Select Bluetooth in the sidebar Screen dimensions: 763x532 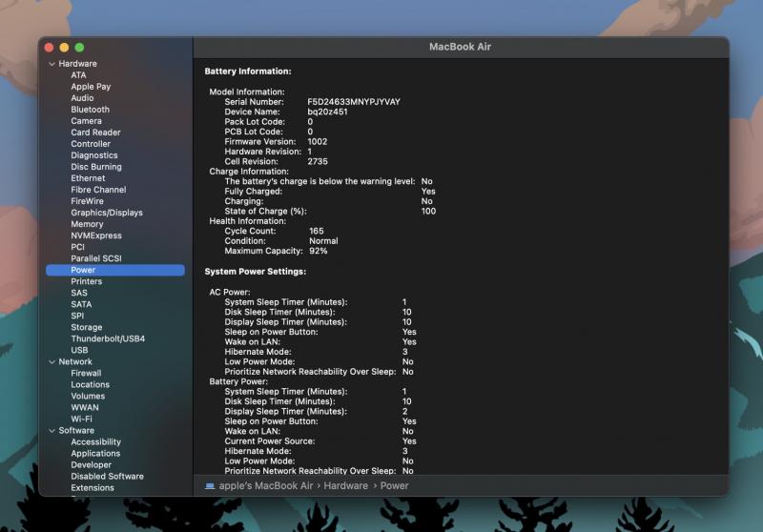(x=90, y=110)
